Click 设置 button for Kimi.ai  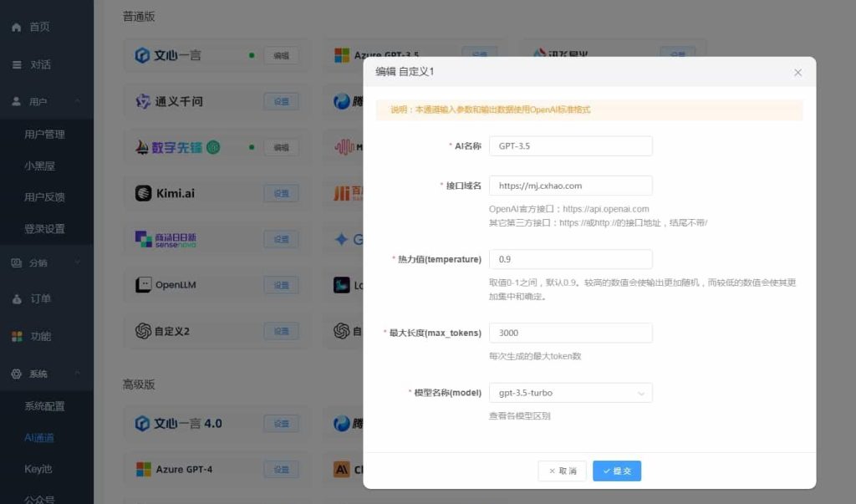(281, 193)
